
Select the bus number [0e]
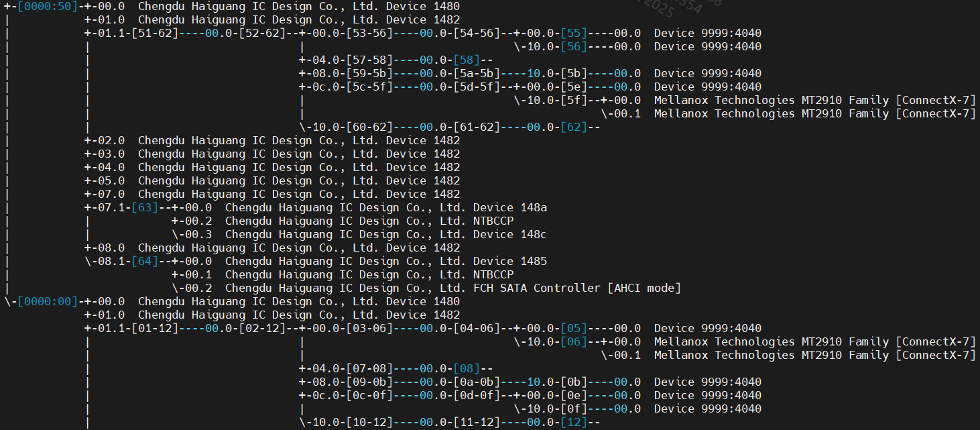point(574,395)
